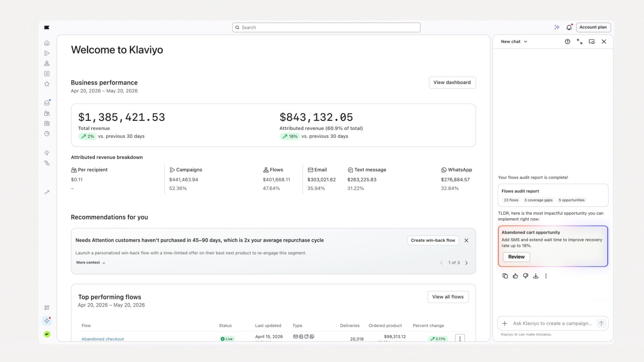Open the Flows sidebar icon
The width and height of the screenshot is (644, 362).
47,64
